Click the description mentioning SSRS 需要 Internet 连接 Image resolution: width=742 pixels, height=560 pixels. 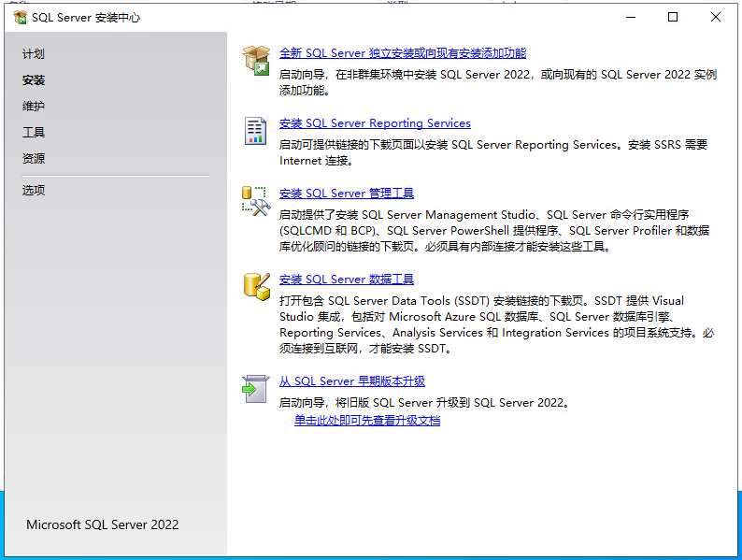(x=493, y=152)
